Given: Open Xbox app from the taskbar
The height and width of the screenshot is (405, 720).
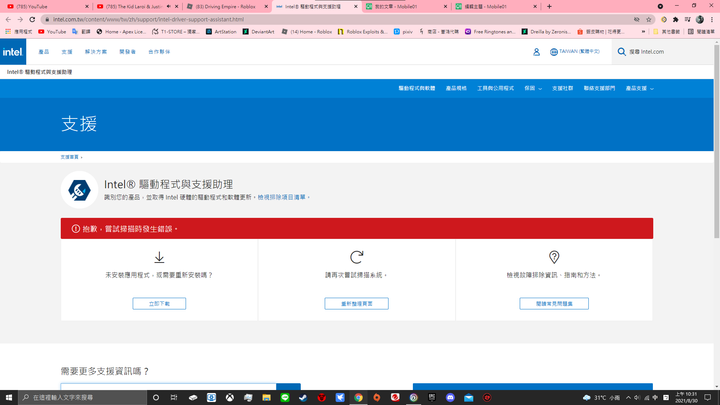Looking at the screenshot, I should pos(230,398).
